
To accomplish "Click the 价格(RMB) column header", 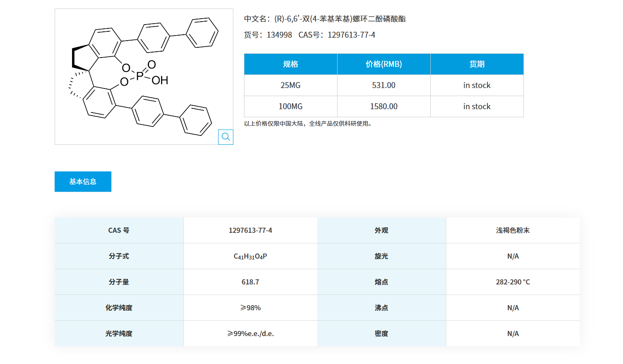I will point(383,64).
